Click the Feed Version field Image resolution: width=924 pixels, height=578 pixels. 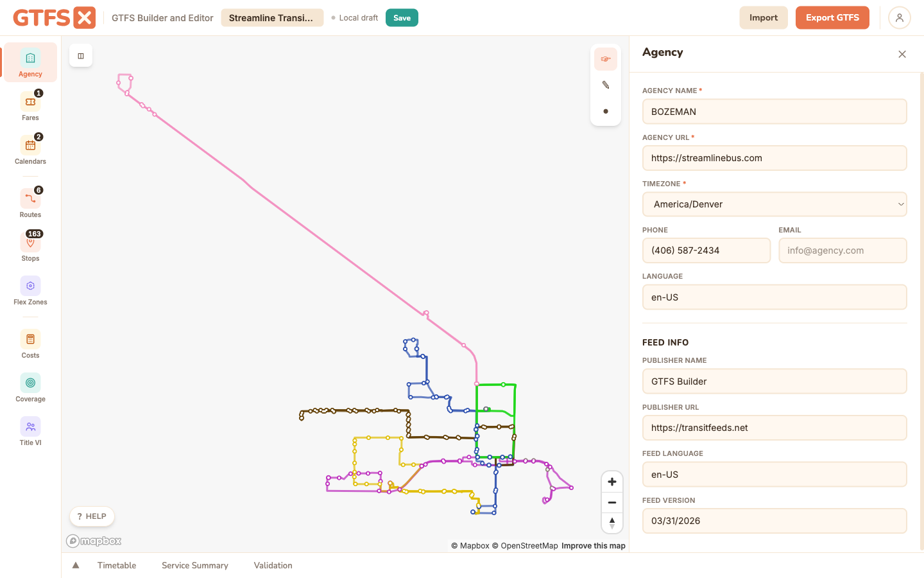click(x=774, y=521)
